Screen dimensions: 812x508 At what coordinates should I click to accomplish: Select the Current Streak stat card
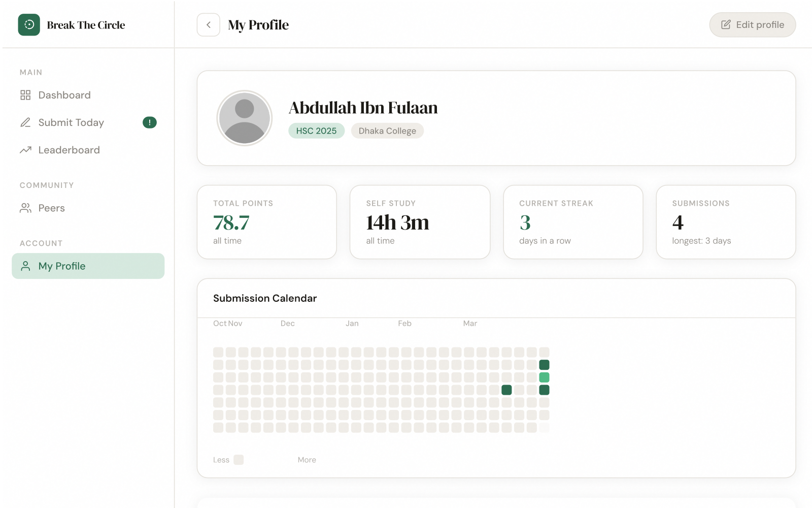(x=573, y=222)
